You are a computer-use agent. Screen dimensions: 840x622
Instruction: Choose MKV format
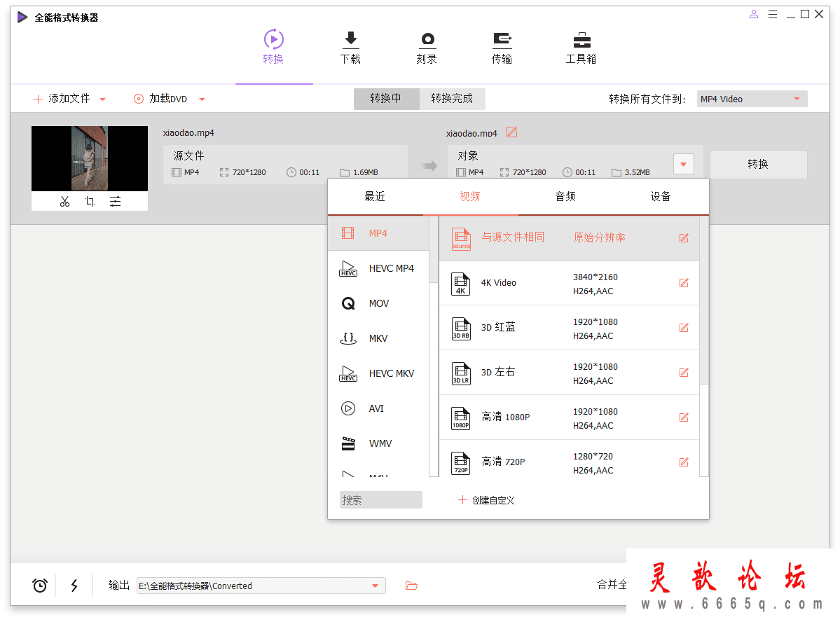point(378,338)
